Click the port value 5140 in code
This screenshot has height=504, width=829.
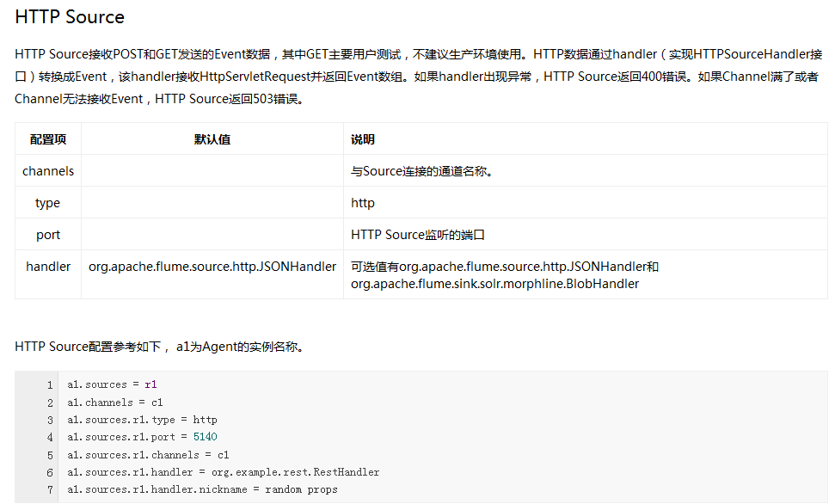(x=205, y=437)
